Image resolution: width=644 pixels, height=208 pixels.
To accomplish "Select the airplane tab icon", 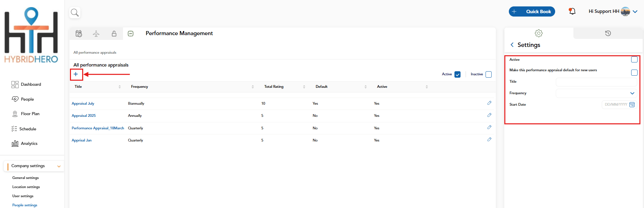I will pos(96,33).
